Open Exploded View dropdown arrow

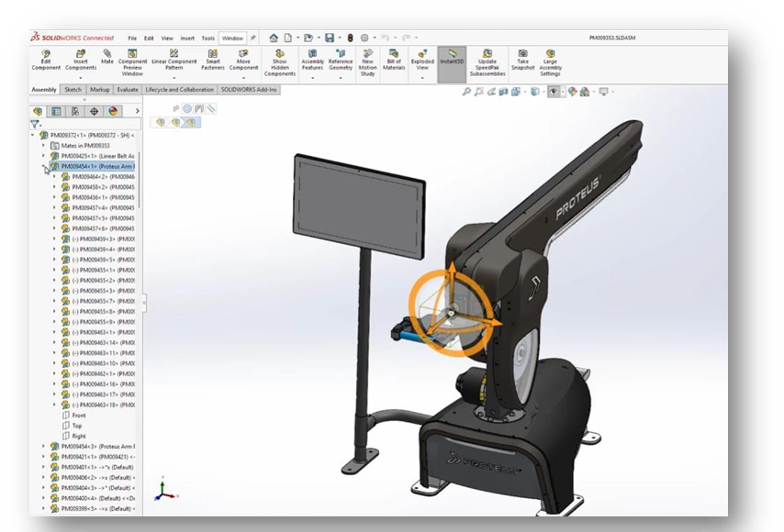[422, 78]
